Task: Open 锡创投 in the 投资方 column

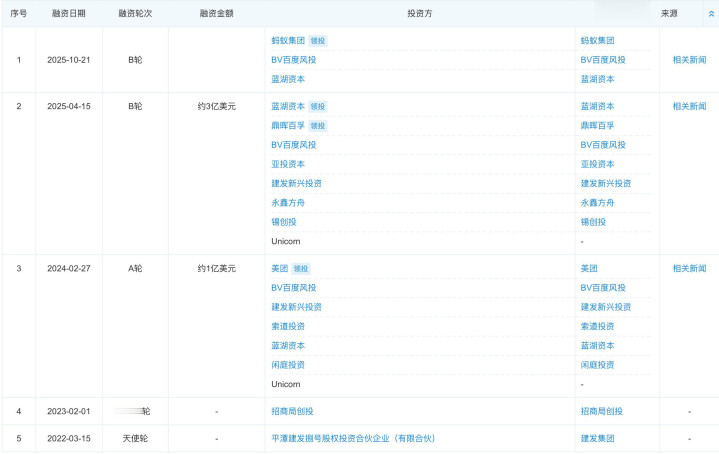Action: (x=284, y=221)
